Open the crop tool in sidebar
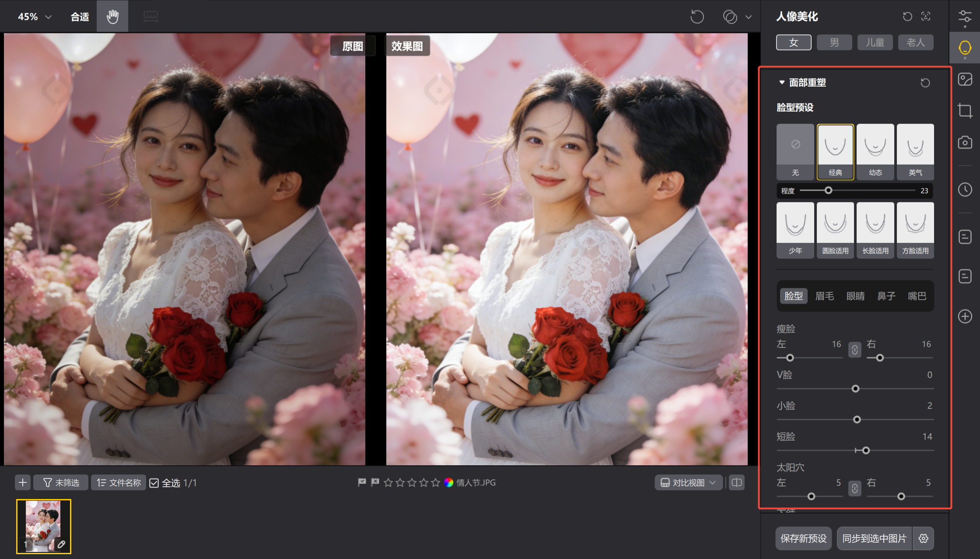980x559 pixels. [965, 110]
